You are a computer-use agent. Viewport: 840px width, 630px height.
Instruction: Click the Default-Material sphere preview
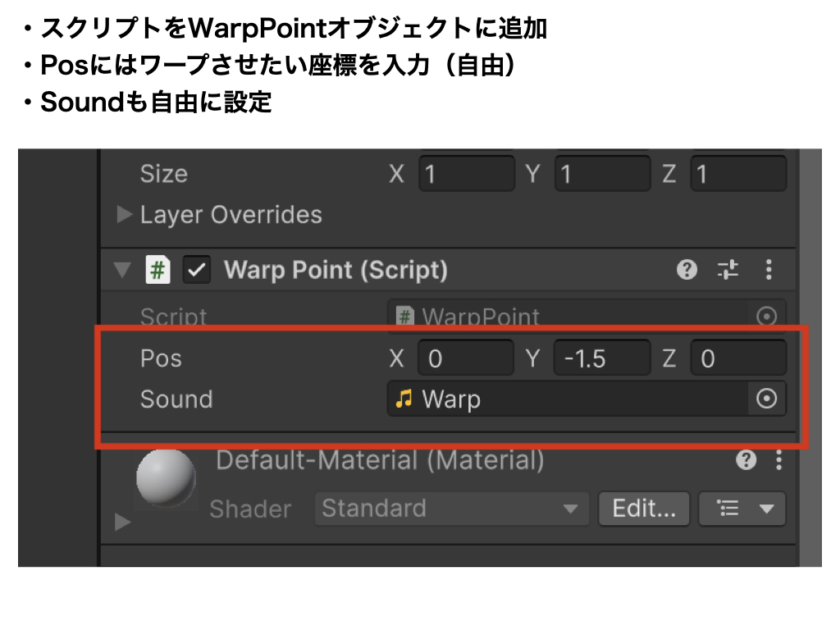[x=166, y=478]
